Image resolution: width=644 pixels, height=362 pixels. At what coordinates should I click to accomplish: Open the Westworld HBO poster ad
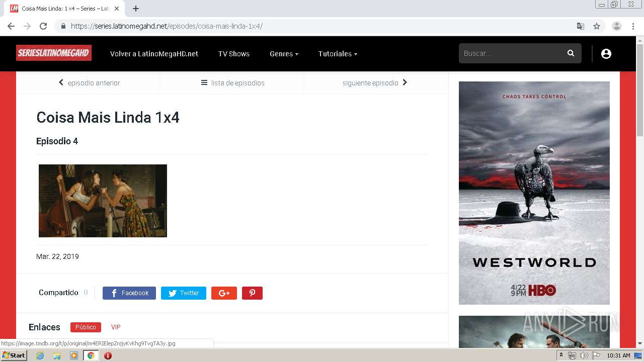click(534, 193)
